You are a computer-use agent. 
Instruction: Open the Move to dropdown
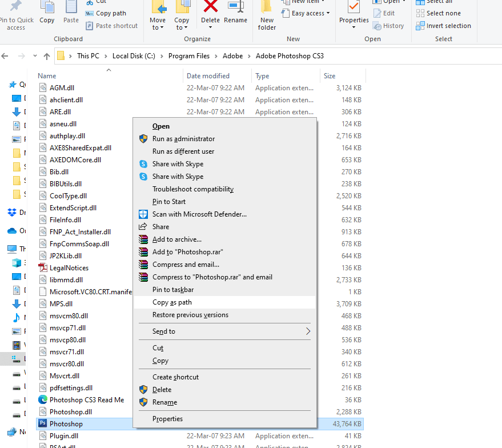[158, 24]
